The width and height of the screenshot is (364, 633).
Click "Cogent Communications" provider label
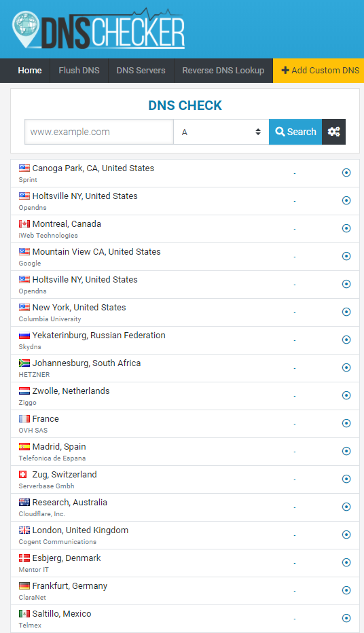(57, 542)
